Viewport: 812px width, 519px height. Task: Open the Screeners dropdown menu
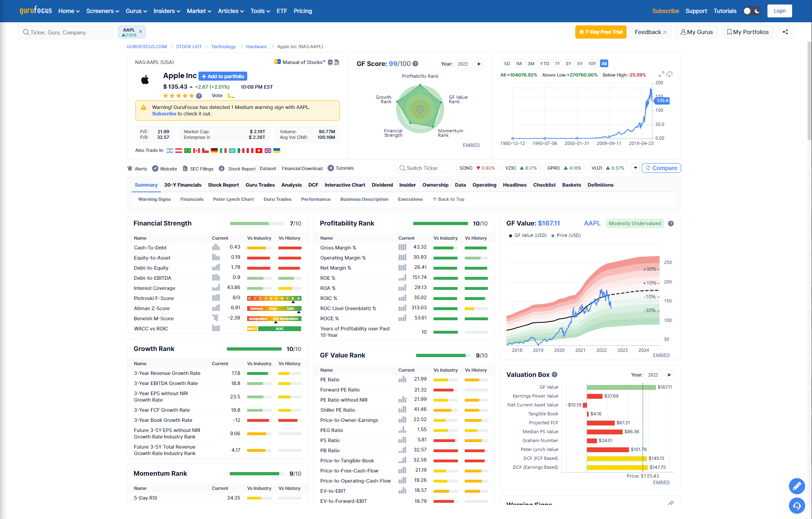point(103,11)
